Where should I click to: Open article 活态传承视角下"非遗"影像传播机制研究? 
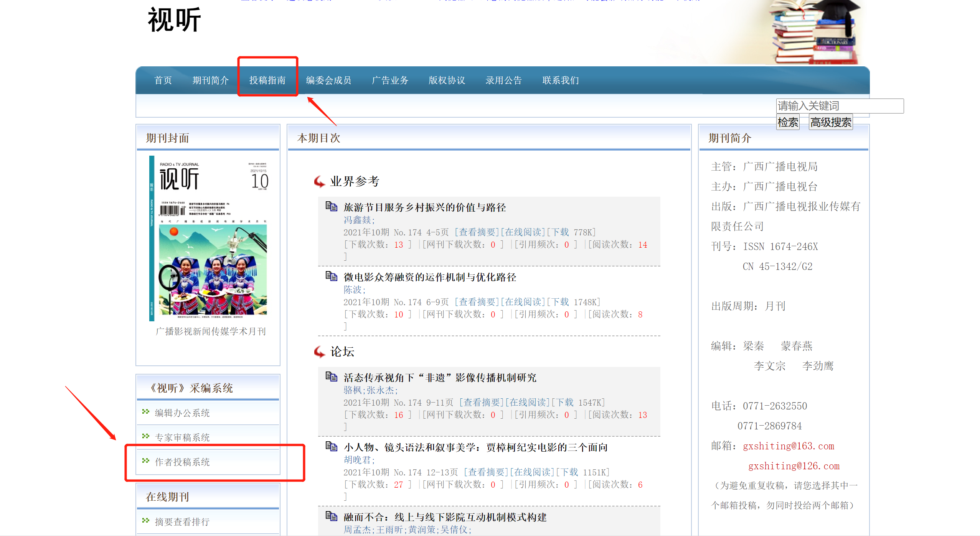coord(440,378)
